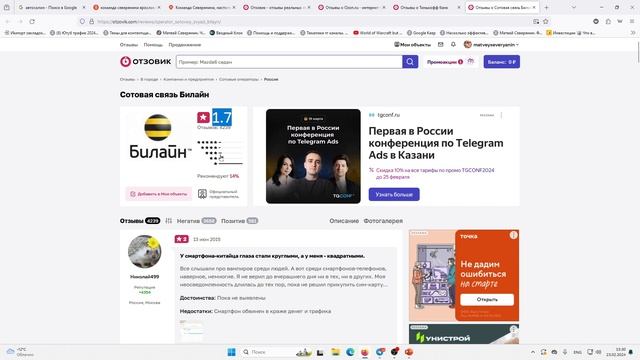Open Microsoft Edge from the taskbar
The width and height of the screenshot is (640, 360).
[x=350, y=352]
